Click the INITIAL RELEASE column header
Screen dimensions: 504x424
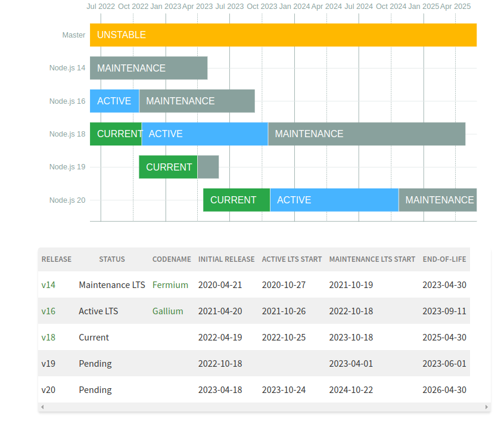click(x=226, y=259)
